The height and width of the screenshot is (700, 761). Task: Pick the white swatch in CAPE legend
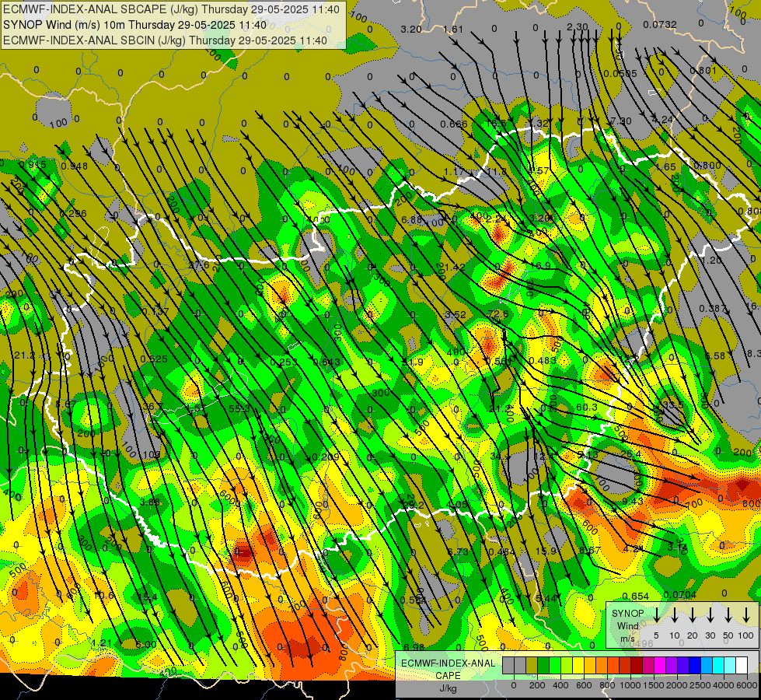click(x=742, y=666)
